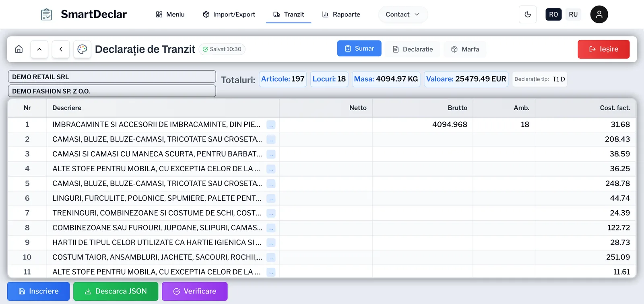The height and width of the screenshot is (304, 644).
Task: Open the user profile avatar
Action: pos(599,14)
